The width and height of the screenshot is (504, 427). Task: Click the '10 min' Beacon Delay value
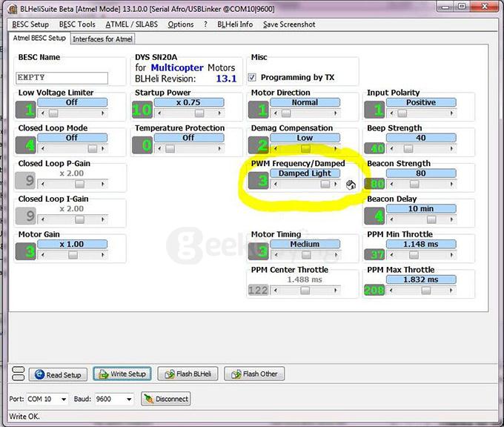point(421,208)
